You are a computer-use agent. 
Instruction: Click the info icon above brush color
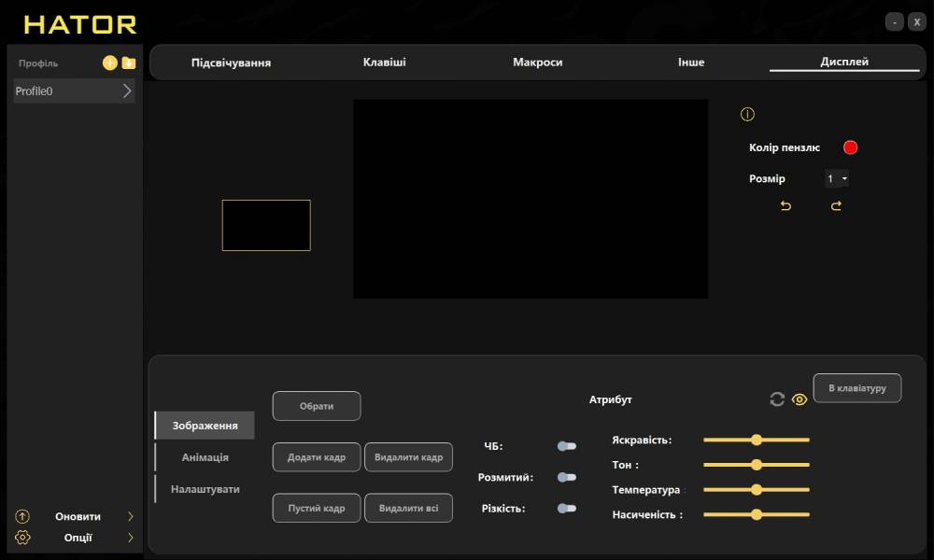(x=747, y=115)
